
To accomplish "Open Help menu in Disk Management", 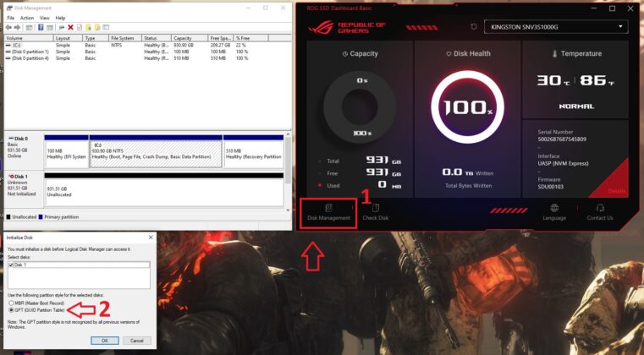I will 60,18.
